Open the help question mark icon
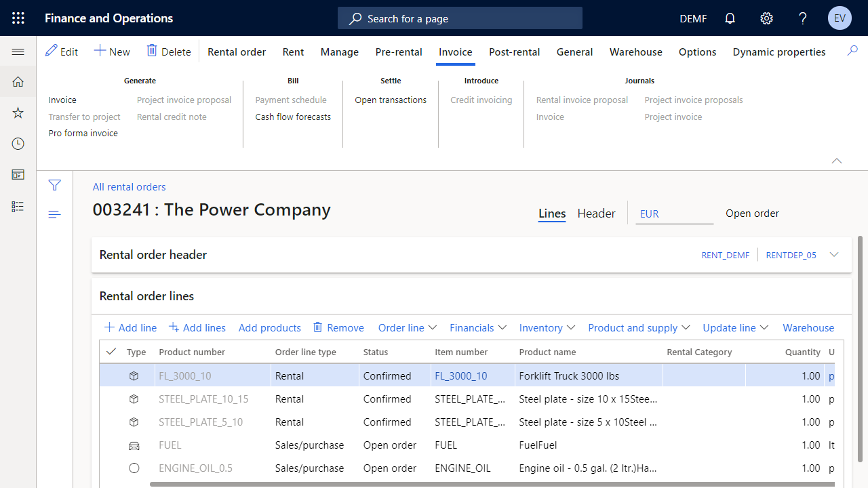Image resolution: width=868 pixels, height=488 pixels. pos(803,18)
